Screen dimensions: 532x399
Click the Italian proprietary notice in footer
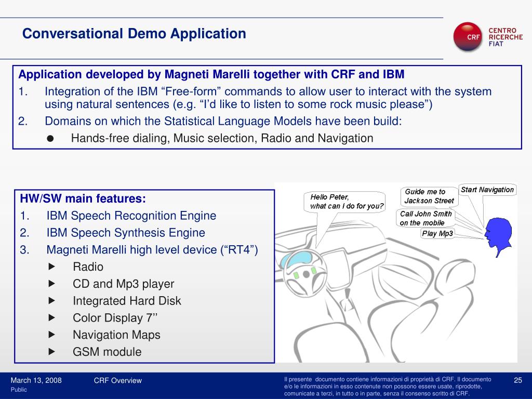(388, 387)
